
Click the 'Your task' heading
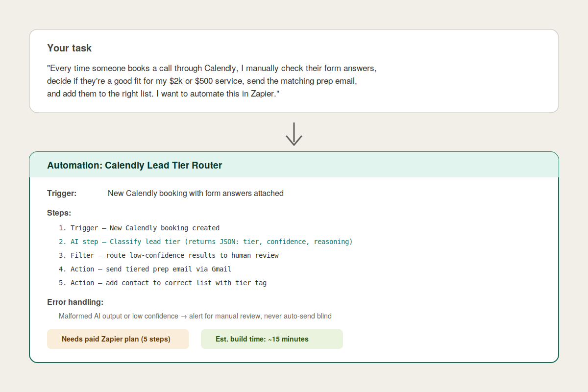pyautogui.click(x=69, y=48)
